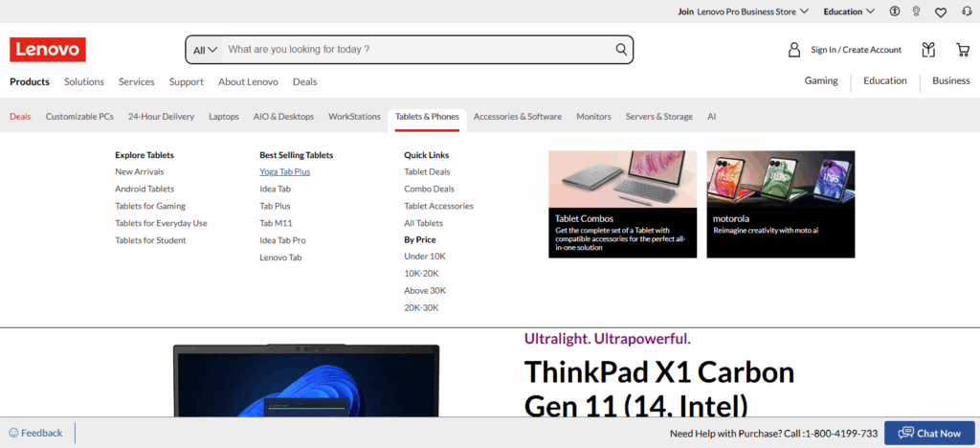Open the Tablet Deals link
Image resolution: width=980 pixels, height=448 pixels.
pyautogui.click(x=427, y=171)
